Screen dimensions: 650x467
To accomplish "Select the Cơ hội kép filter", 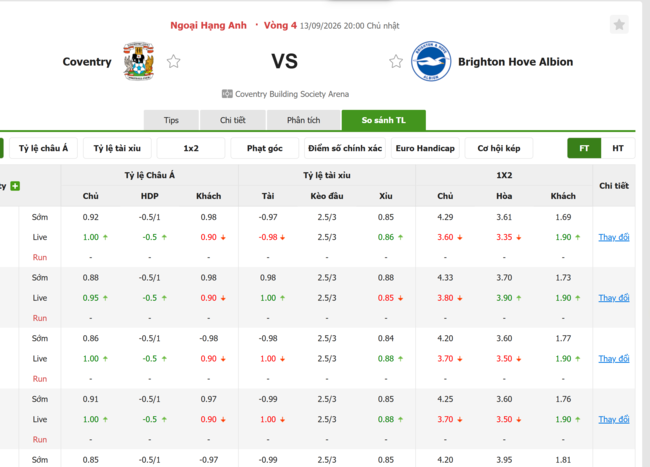I will [499, 148].
